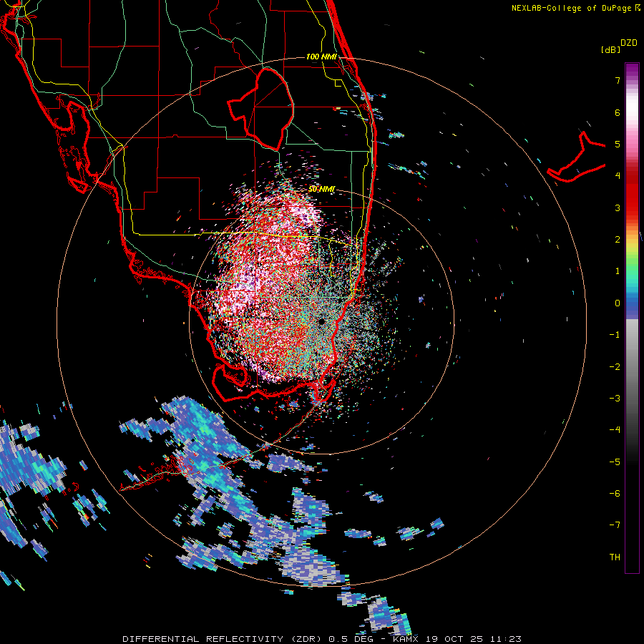Click the 1 value on the scale
This screenshot has width=644, height=644.
click(618, 271)
